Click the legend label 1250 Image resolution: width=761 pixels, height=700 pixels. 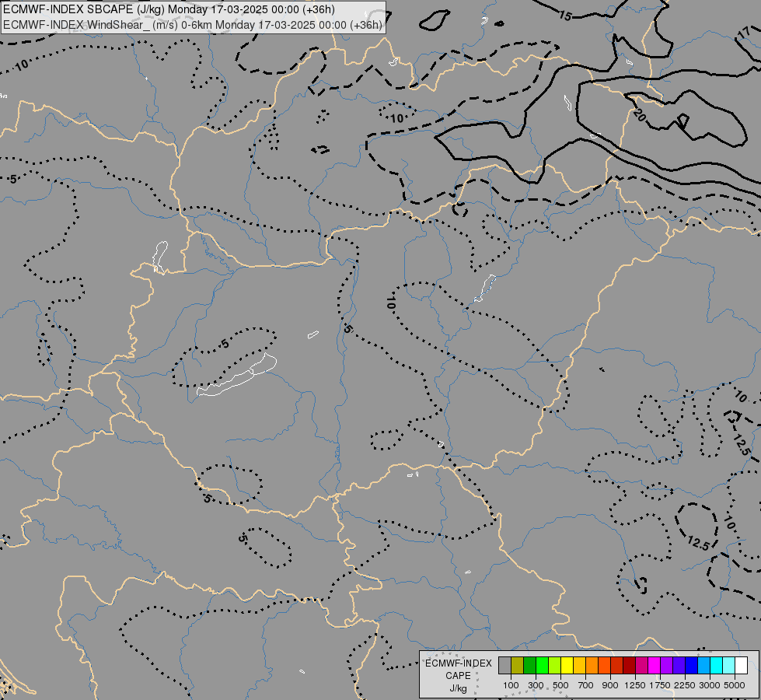coord(635,685)
